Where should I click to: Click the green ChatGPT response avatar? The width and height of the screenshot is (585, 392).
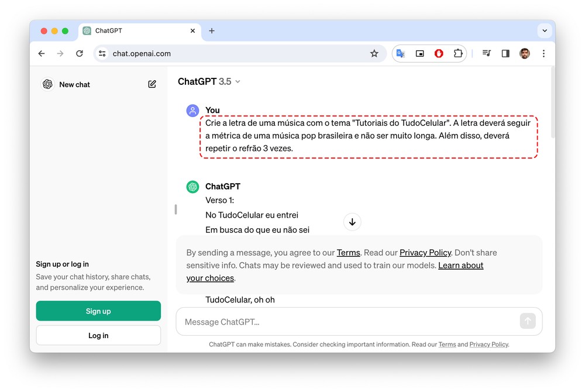(192, 187)
